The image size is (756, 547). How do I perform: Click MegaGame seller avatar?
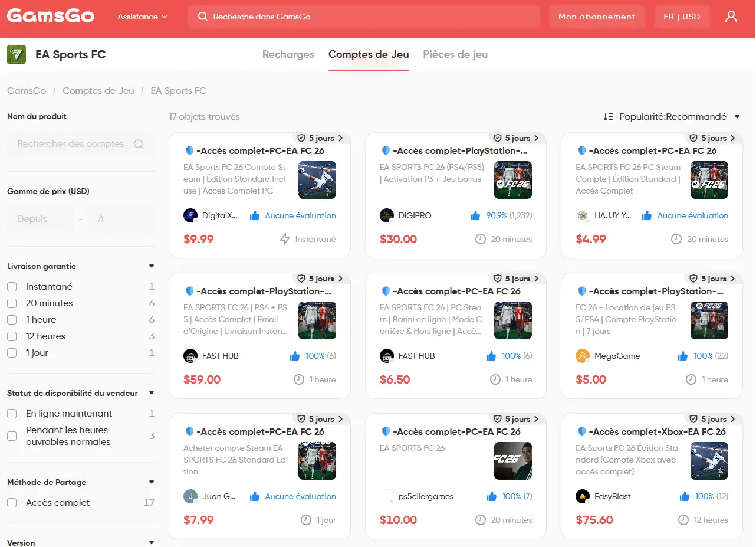pos(582,356)
